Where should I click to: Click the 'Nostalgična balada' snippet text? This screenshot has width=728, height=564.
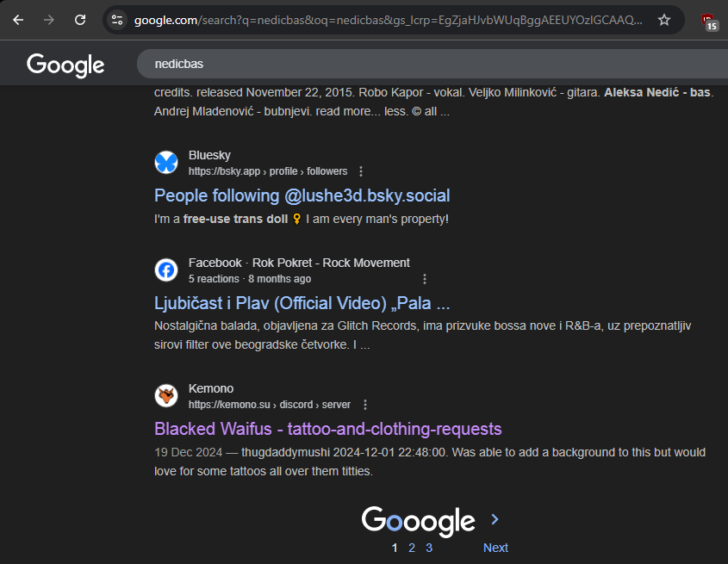click(x=207, y=325)
